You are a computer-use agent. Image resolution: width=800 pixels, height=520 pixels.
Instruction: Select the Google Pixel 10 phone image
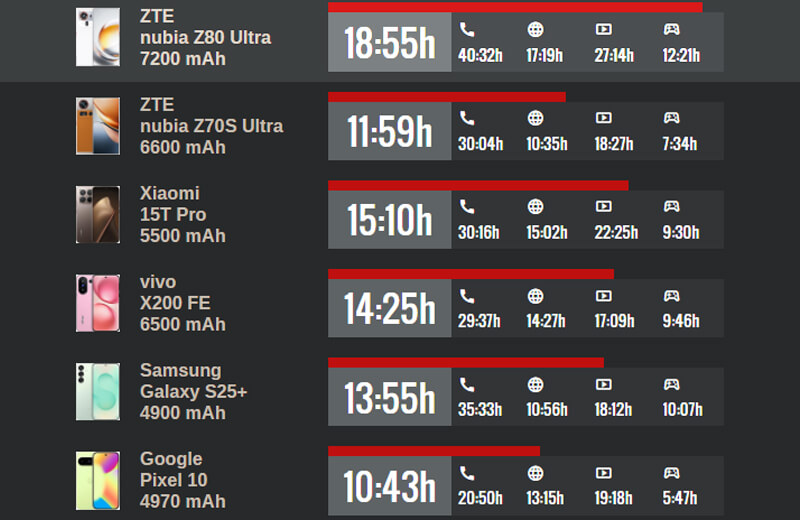(x=98, y=480)
